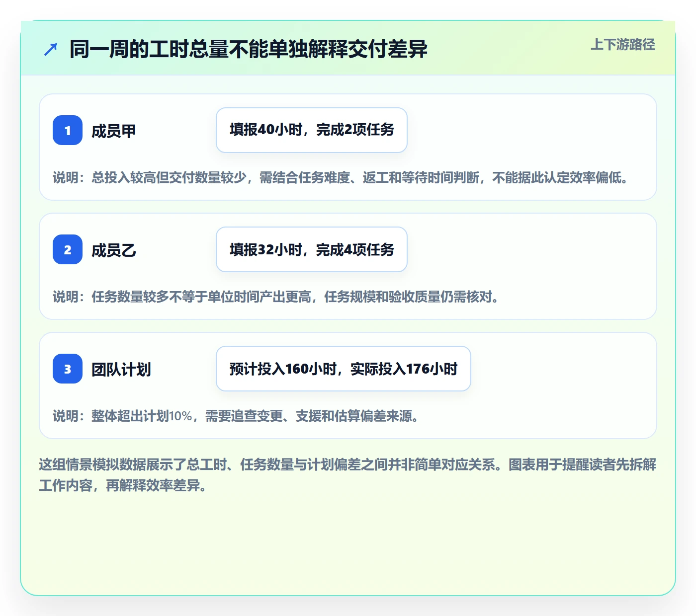
Task: Select the 上下游路径 label in header
Action: click(623, 45)
